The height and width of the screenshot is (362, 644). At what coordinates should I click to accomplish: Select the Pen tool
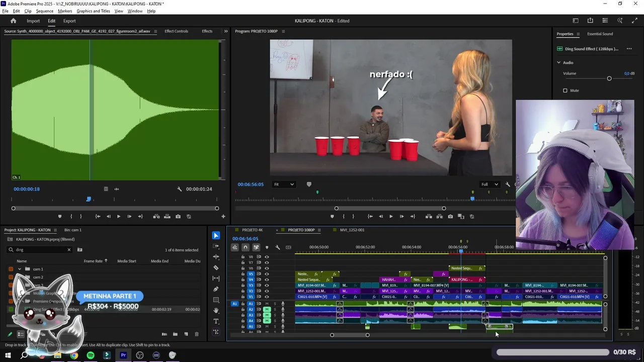click(x=216, y=289)
